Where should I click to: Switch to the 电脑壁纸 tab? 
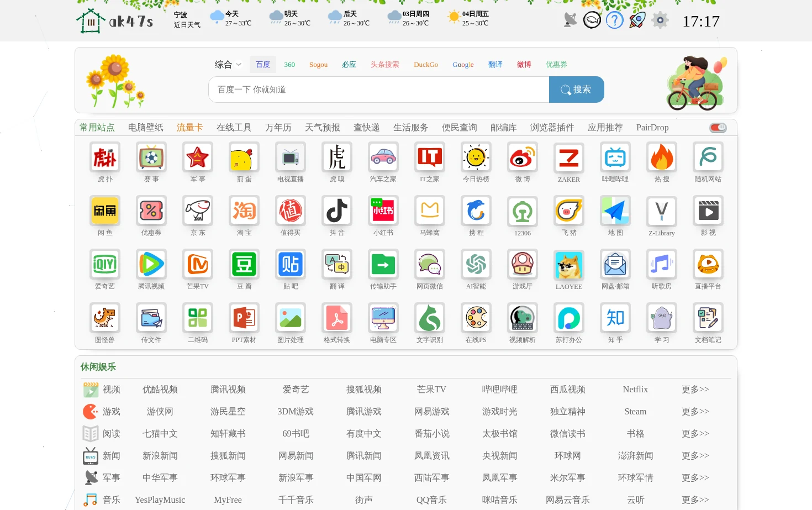146,128
